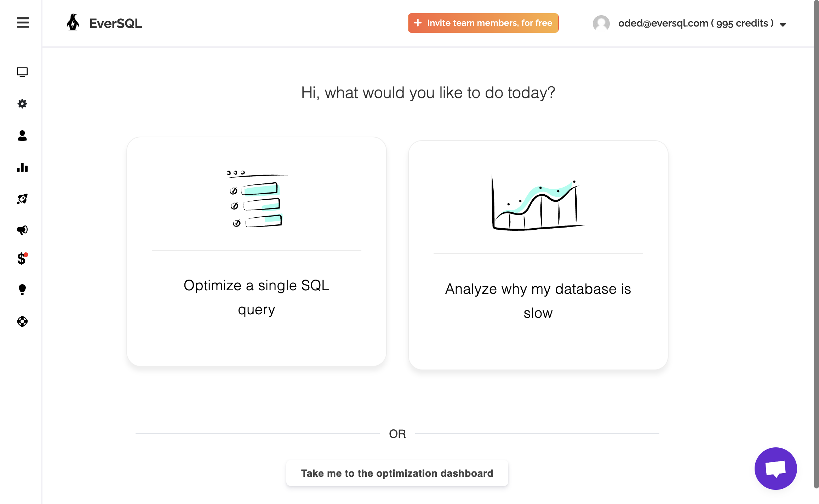Open the dollar billing sidebar icon
The image size is (819, 504).
22,259
